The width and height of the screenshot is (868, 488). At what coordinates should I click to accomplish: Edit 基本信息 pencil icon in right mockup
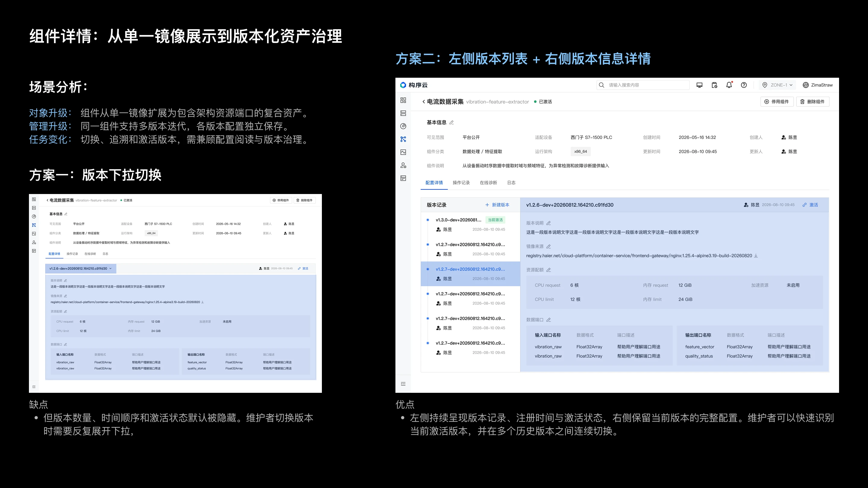pos(451,123)
